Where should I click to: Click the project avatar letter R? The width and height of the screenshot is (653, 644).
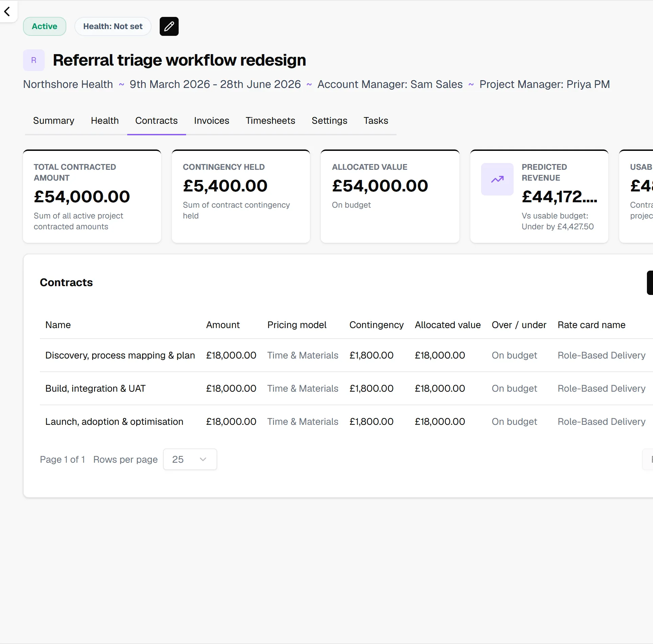pyautogui.click(x=34, y=60)
